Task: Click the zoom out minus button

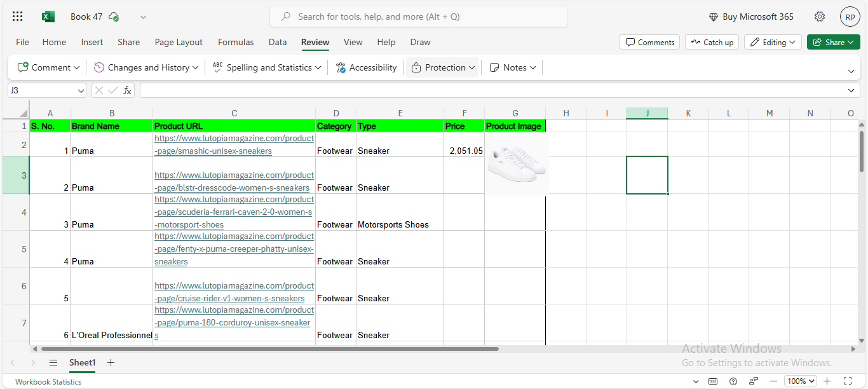Action: (x=773, y=381)
